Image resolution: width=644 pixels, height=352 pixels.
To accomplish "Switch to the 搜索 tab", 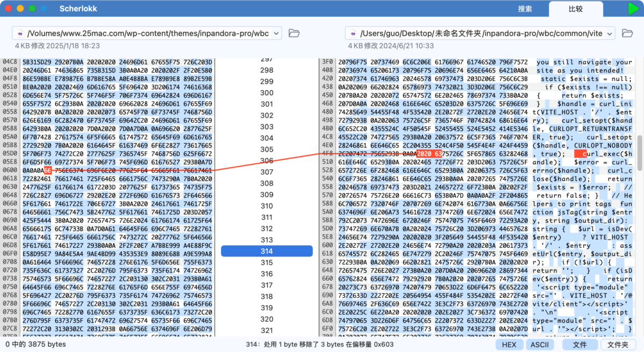I will pos(525,9).
